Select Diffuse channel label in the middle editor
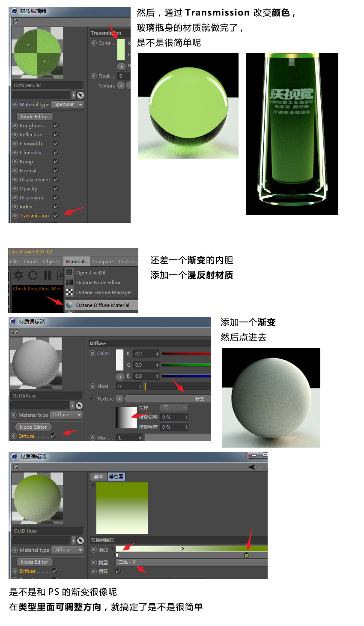This screenshot has width=364, height=626. [x=26, y=436]
